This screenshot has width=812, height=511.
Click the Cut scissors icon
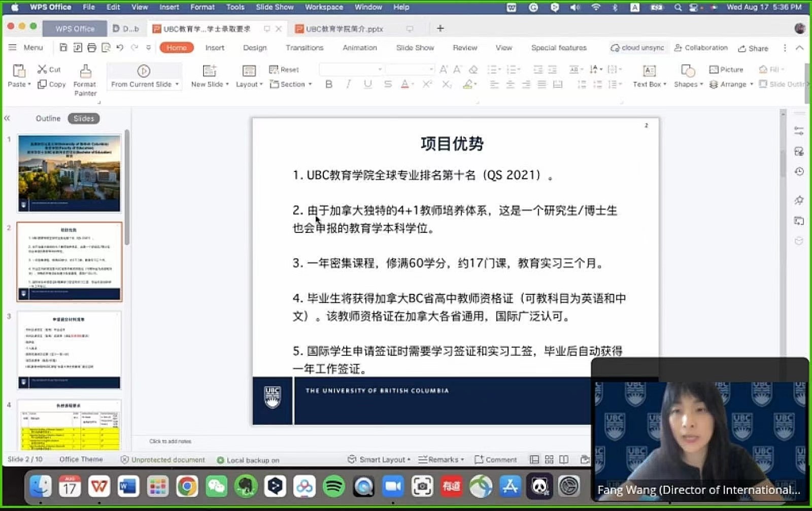(x=43, y=70)
